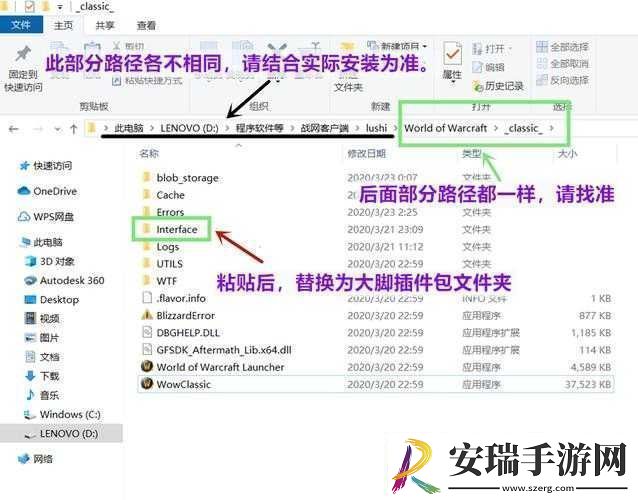Click the 打开 open button in ribbon

click(492, 49)
